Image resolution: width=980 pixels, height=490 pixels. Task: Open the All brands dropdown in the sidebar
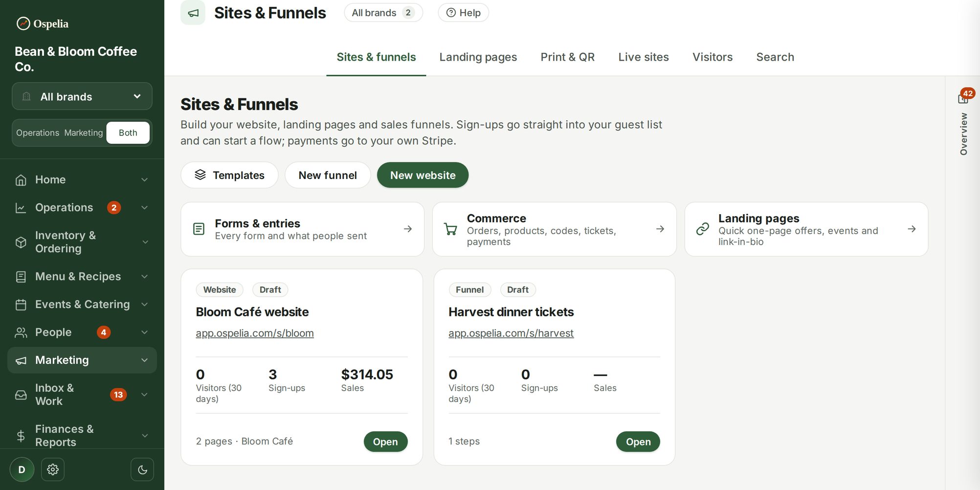click(82, 96)
